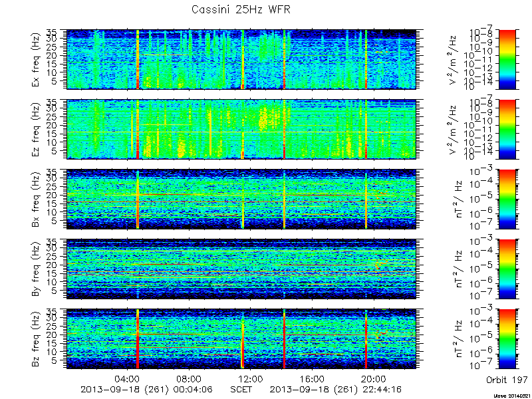Select the Bz spectrogram panel
Screen dimensions: 532x399
[241, 339]
